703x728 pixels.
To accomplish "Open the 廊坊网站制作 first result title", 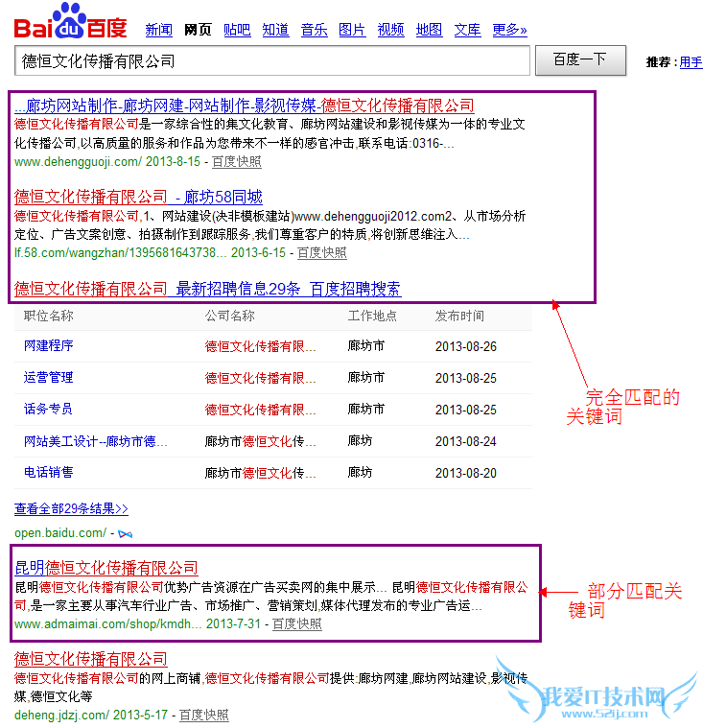I will coord(245,106).
